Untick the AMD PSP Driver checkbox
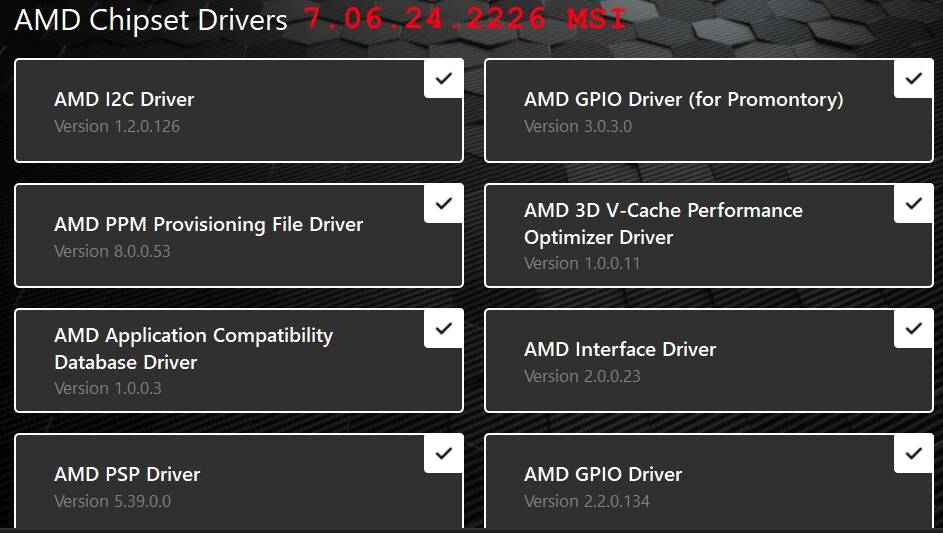 pyautogui.click(x=443, y=453)
